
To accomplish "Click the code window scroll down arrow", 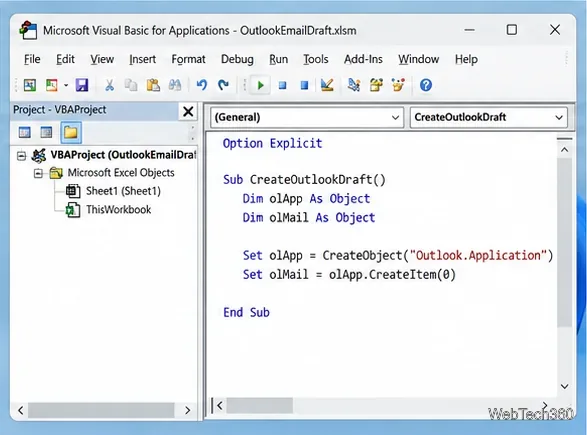I will [565, 386].
